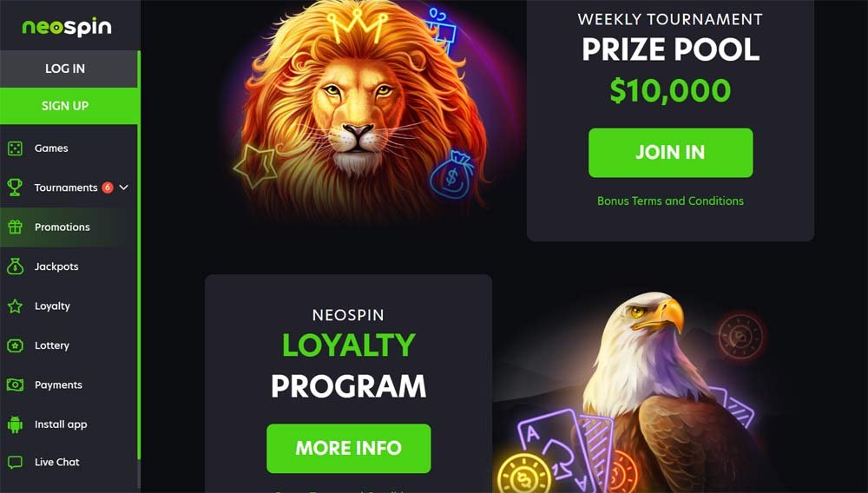Click the Lottery ticket icon
Image resolution: width=868 pixels, height=493 pixels.
(15, 345)
